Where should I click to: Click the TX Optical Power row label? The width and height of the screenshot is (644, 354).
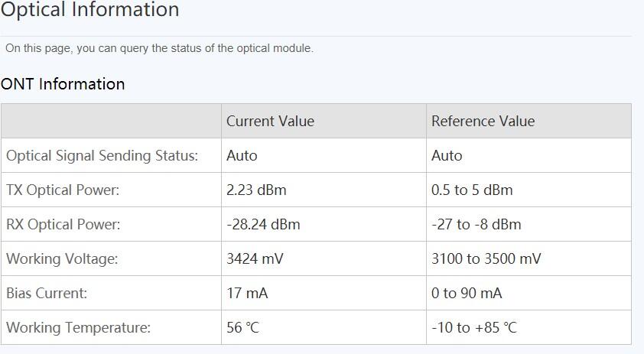[63, 190]
